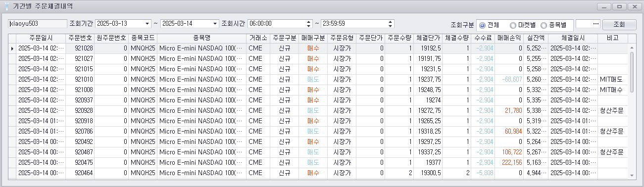The width and height of the screenshot is (644, 187).
Task: Click the row indicator arrow for 921028
Action: [x=12, y=48]
